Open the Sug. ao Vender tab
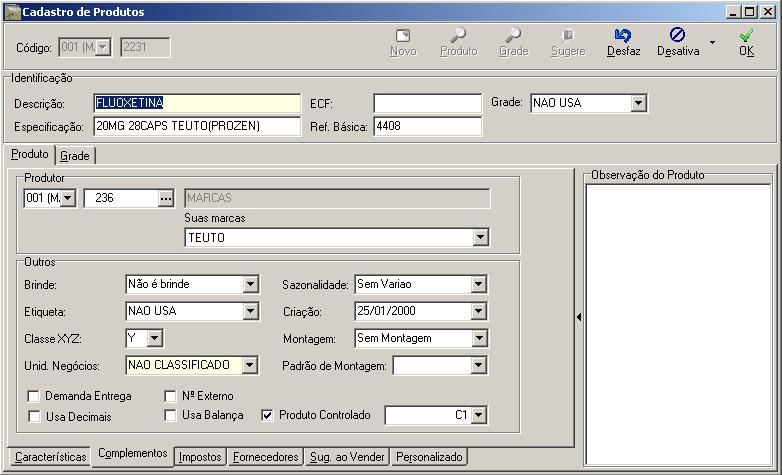 [347, 457]
